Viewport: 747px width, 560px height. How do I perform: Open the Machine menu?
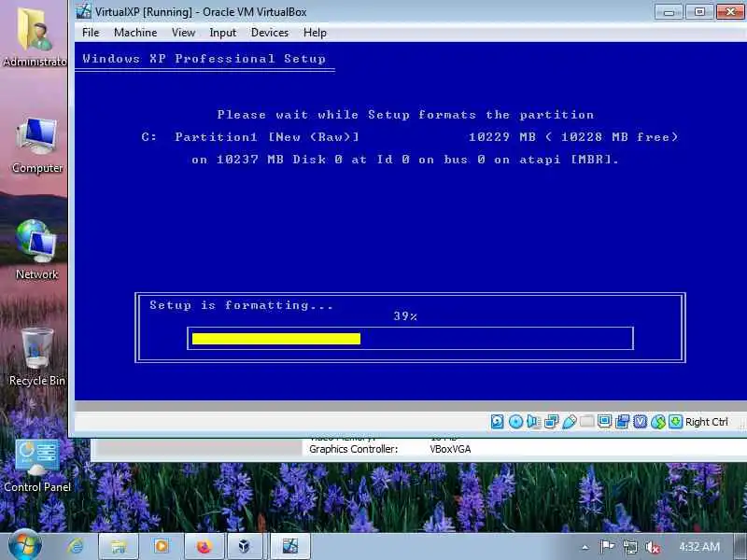point(135,33)
